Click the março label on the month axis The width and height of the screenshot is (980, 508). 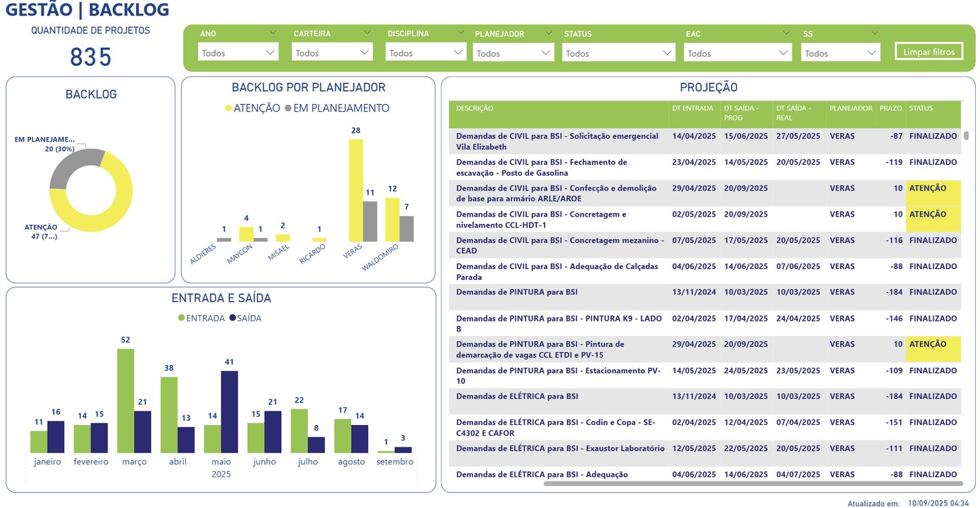(134, 462)
